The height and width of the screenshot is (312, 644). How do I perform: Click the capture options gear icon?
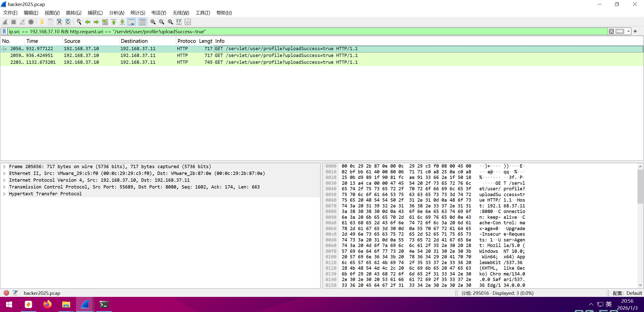coord(31,22)
